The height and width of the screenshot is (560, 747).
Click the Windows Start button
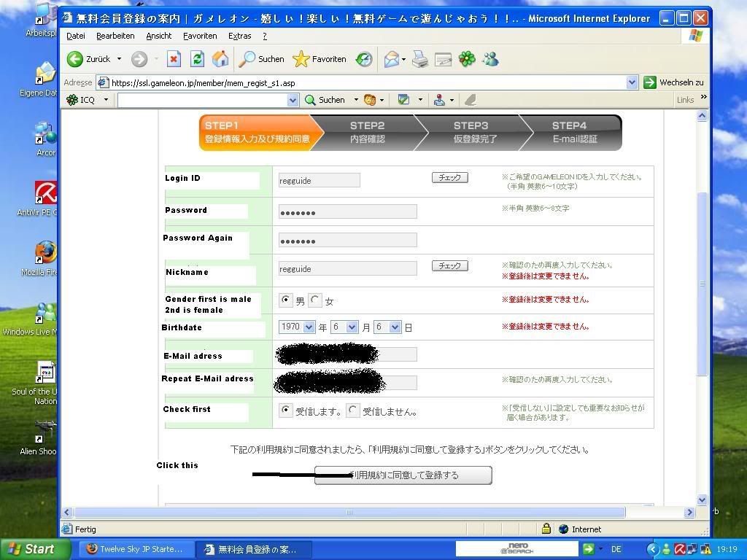[x=31, y=549]
